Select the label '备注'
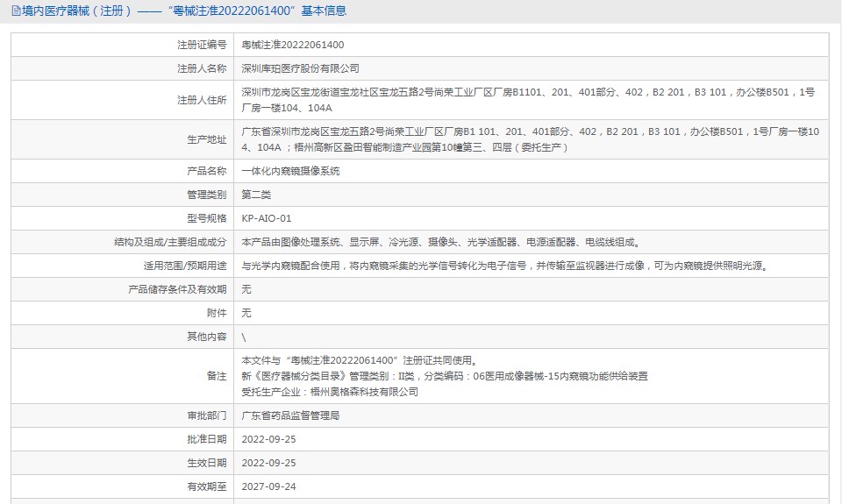 pyautogui.click(x=217, y=376)
